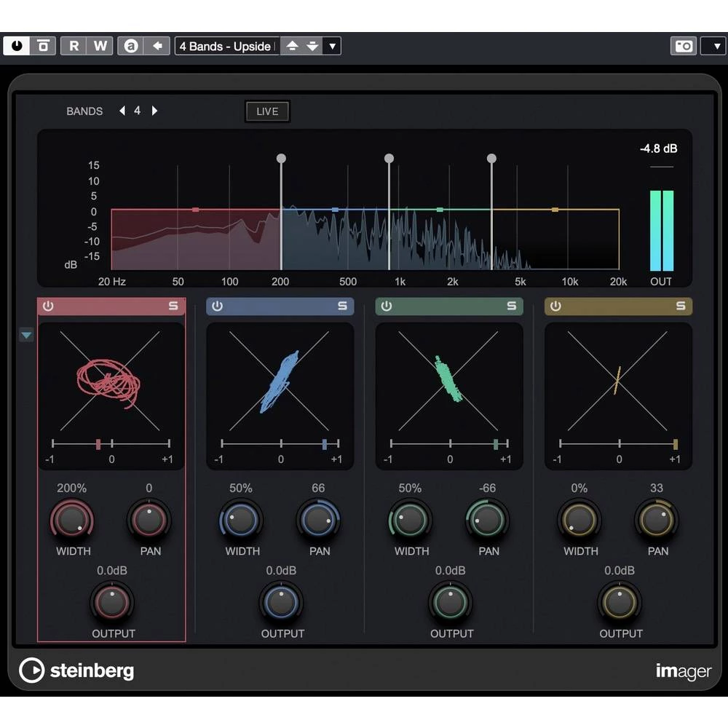Click the bypass power icon in the toolbar

16,46
